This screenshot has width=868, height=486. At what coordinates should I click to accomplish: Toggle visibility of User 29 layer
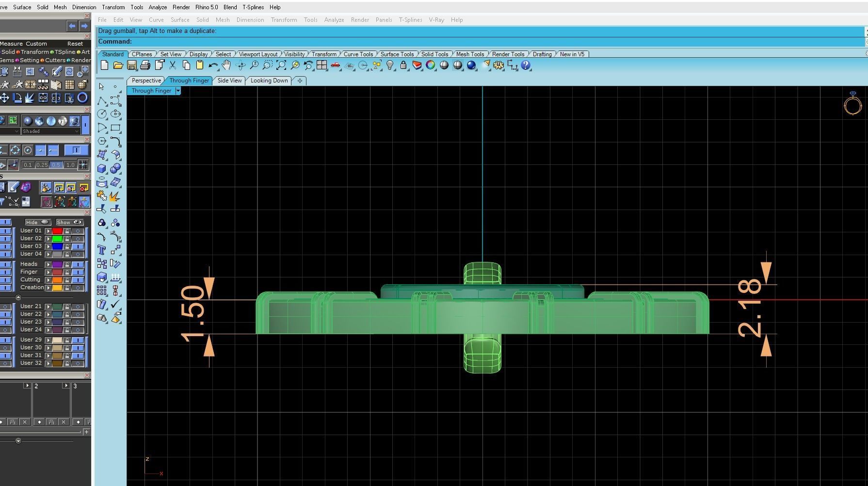[78, 340]
